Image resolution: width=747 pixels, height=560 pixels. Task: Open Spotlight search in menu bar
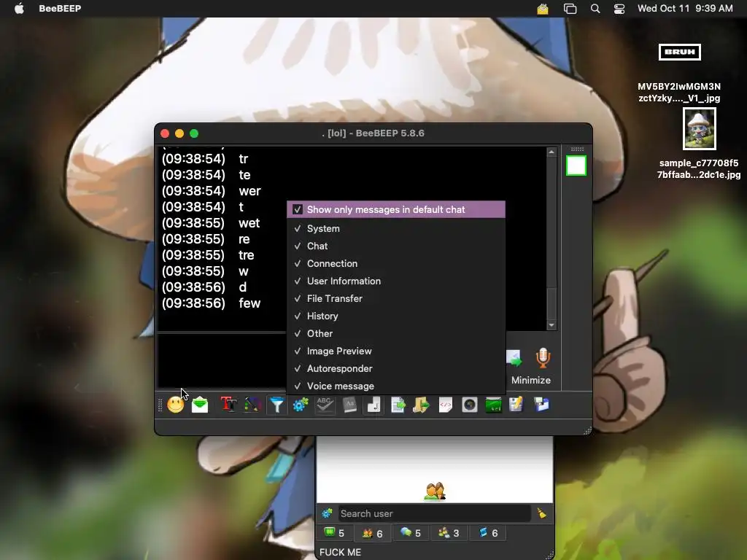click(595, 9)
